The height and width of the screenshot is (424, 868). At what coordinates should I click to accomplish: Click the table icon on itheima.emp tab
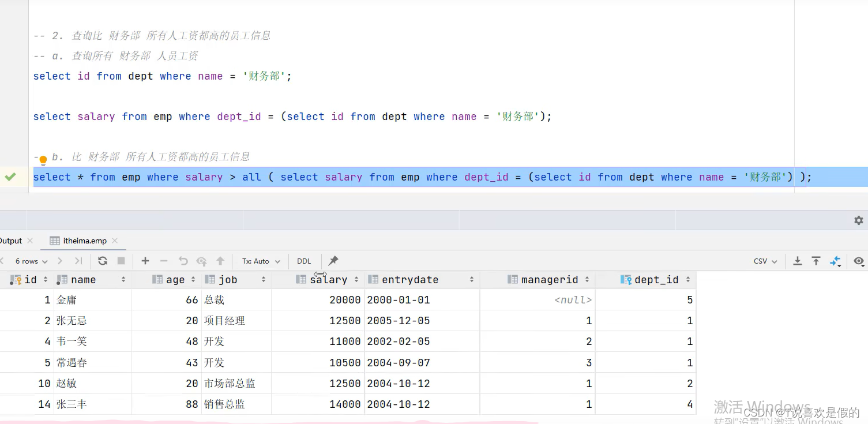pyautogui.click(x=55, y=241)
